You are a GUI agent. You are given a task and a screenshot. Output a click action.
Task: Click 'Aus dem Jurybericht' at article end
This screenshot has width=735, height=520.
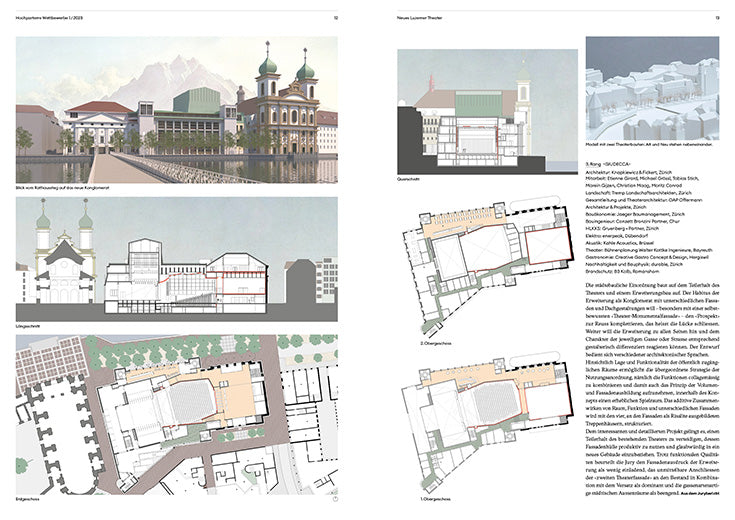click(698, 494)
